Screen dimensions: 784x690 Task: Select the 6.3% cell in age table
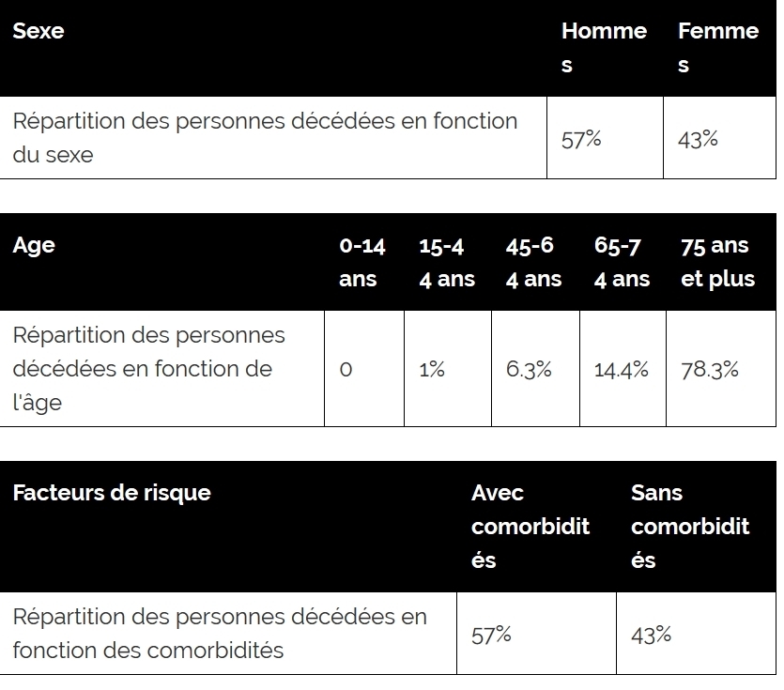(x=529, y=370)
